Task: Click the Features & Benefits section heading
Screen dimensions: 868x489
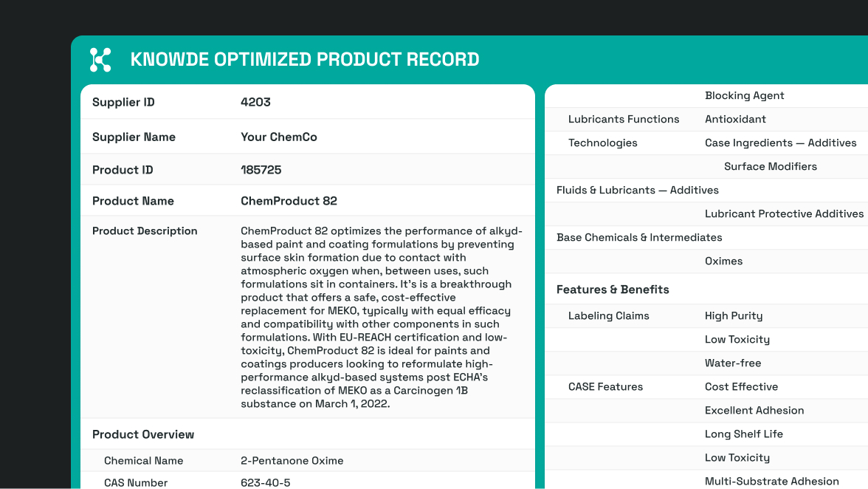Action: click(613, 290)
